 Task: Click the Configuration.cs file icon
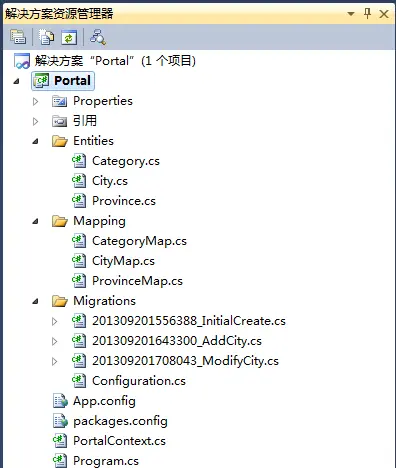[x=79, y=381]
